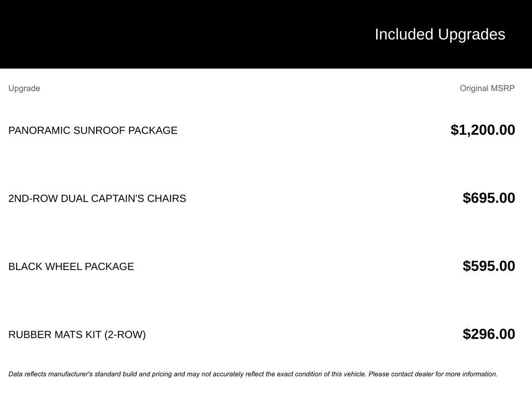The width and height of the screenshot is (532, 399).
Task: Select the Upgrade column header
Action: 24,88
